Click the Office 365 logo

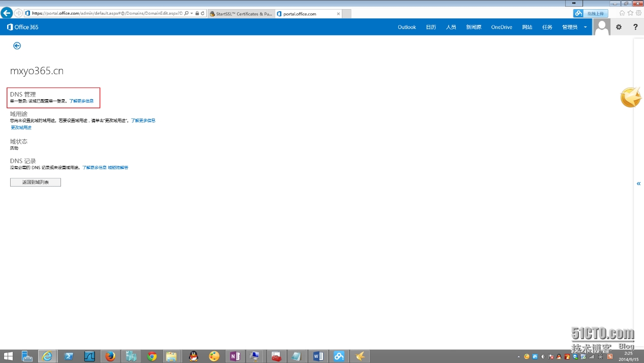(x=23, y=27)
